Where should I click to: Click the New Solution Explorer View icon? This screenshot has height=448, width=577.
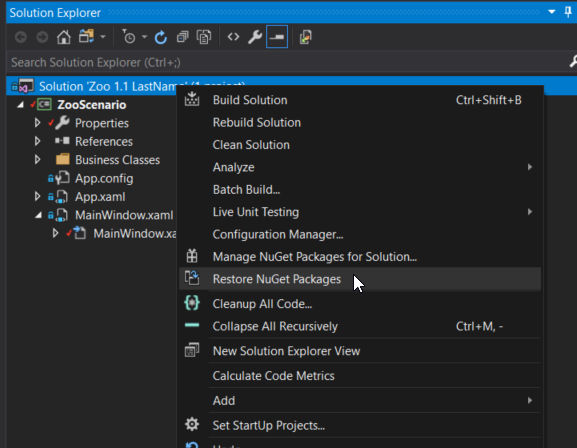coord(192,350)
